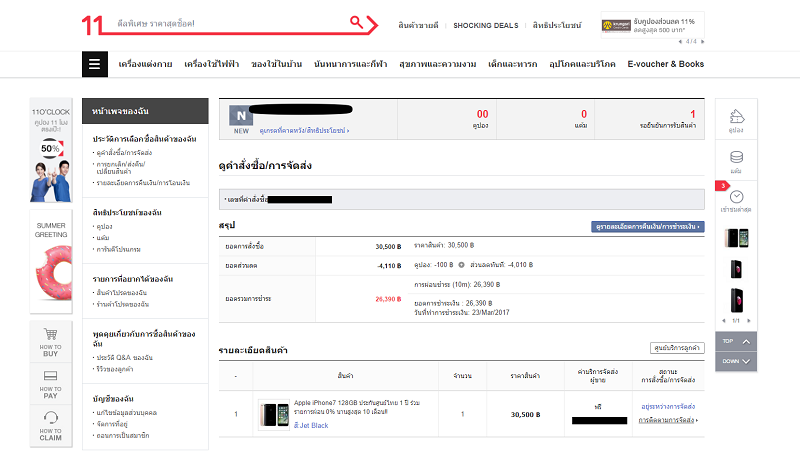Click the iPhone product thumbnail in order table
The height and width of the screenshot is (458, 800).
(x=273, y=415)
